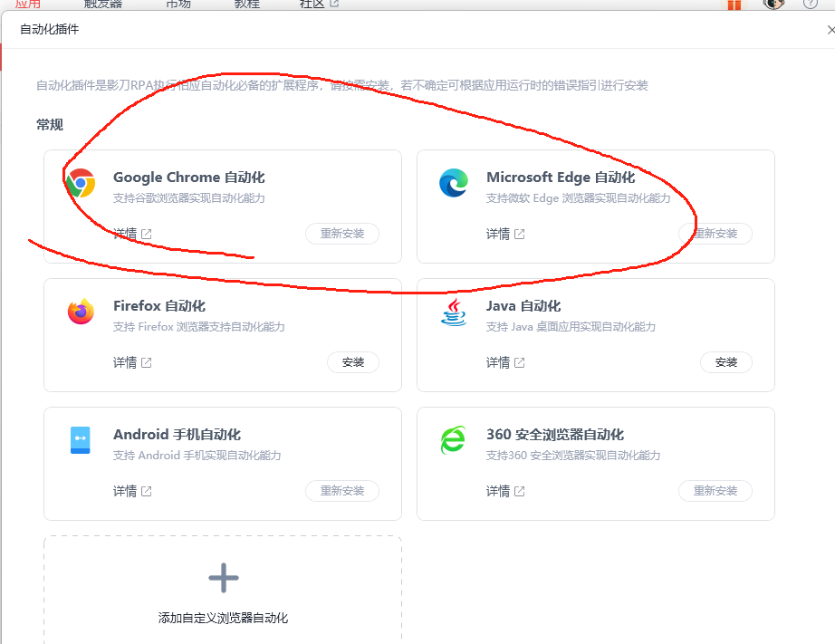
Task: Click the Android 手机自动化 title
Action: point(177,435)
